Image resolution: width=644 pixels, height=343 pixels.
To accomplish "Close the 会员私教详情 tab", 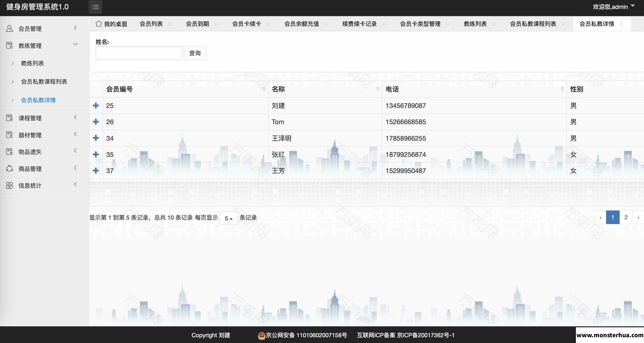I will tap(621, 24).
